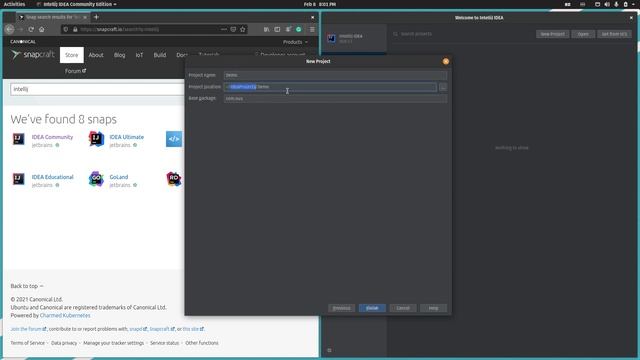The height and width of the screenshot is (360, 640).
Task: Open the Firefox hamburger menu
Action: [x=312, y=29]
